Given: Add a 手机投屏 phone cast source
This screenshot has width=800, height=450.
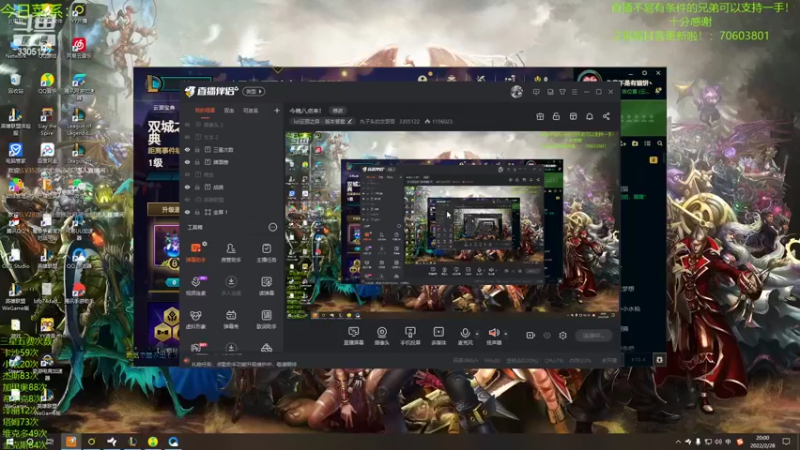Looking at the screenshot, I should (x=410, y=336).
